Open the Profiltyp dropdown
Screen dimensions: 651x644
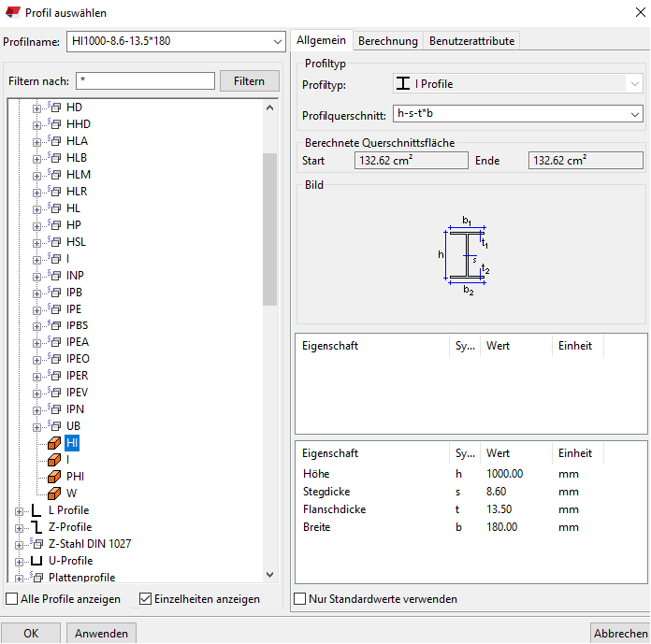click(x=634, y=84)
